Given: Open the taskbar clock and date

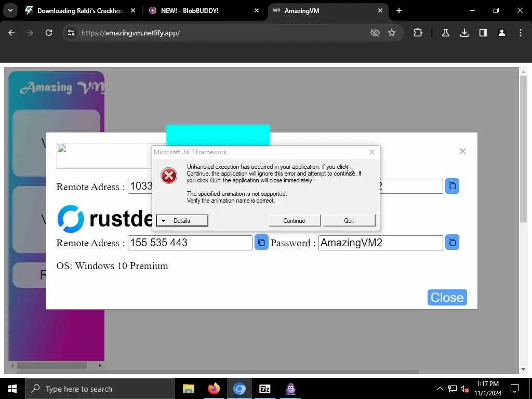Looking at the screenshot, I should coord(488,389).
